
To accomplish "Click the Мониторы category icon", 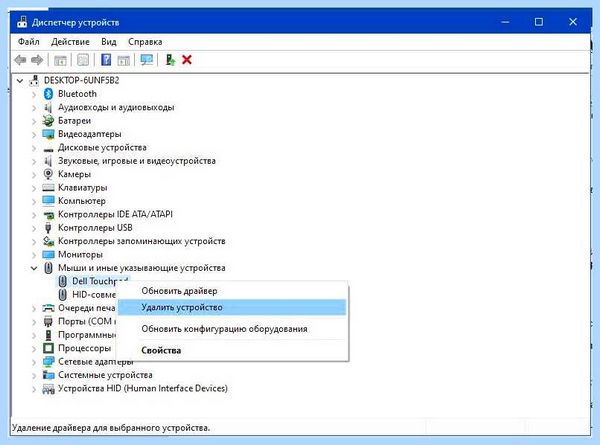I will coord(48,254).
